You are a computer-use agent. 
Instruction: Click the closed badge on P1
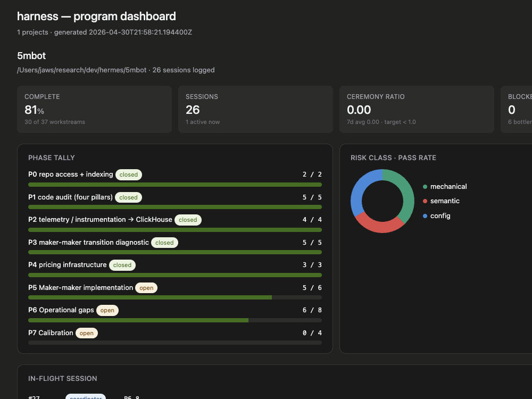[x=128, y=197]
